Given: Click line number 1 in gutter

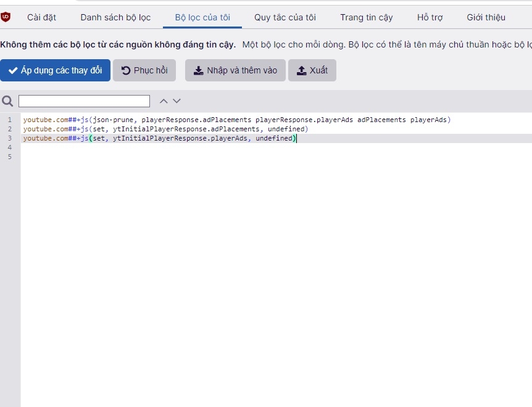Looking at the screenshot, I should coord(10,120).
